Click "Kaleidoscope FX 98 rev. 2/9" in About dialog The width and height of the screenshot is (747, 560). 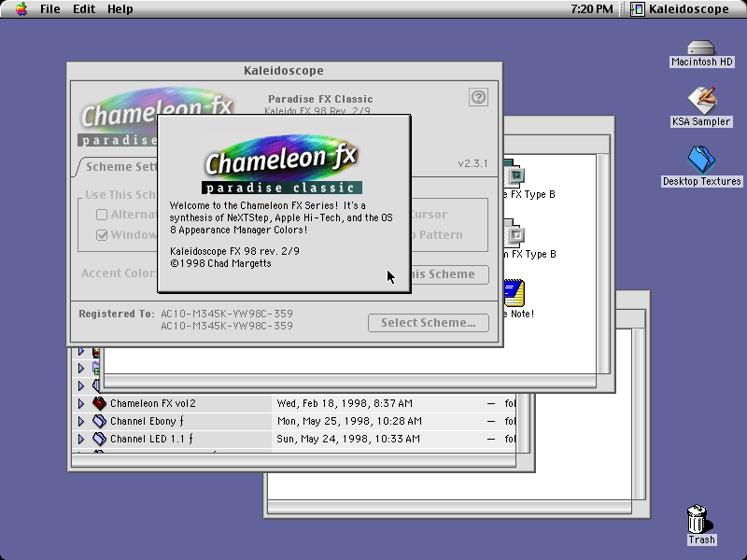235,251
